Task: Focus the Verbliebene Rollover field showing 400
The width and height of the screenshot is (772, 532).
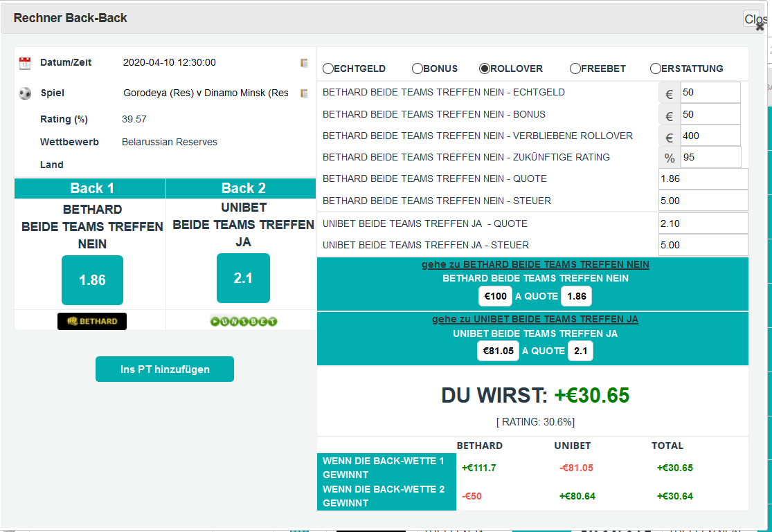Action: click(x=710, y=136)
